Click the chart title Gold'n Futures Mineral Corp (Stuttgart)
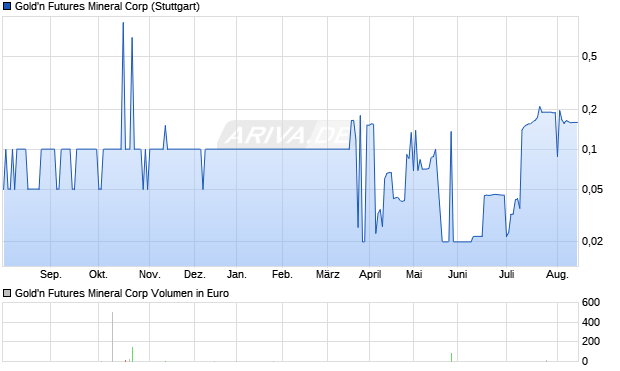The height and width of the screenshot is (371, 620). click(x=107, y=7)
